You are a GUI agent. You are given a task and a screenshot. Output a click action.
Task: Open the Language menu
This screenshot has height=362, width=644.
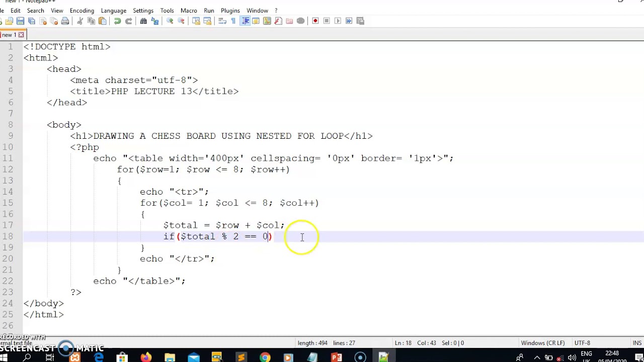tap(114, 11)
